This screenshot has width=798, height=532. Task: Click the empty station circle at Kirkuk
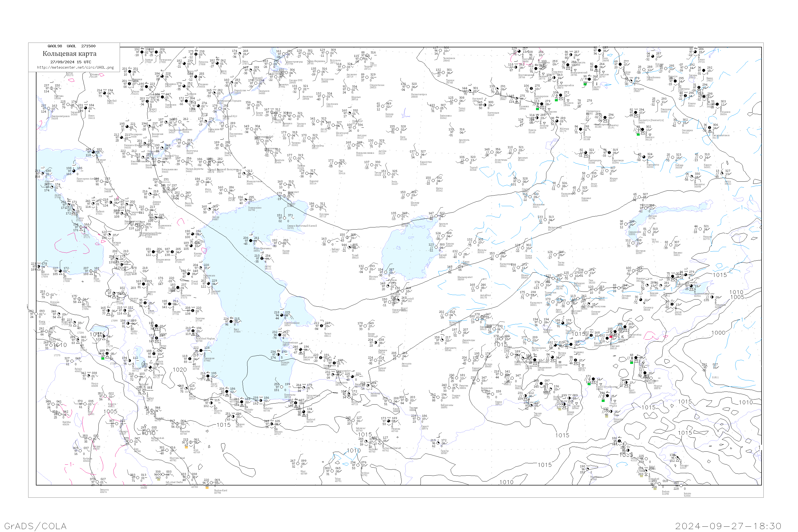click(105, 397)
